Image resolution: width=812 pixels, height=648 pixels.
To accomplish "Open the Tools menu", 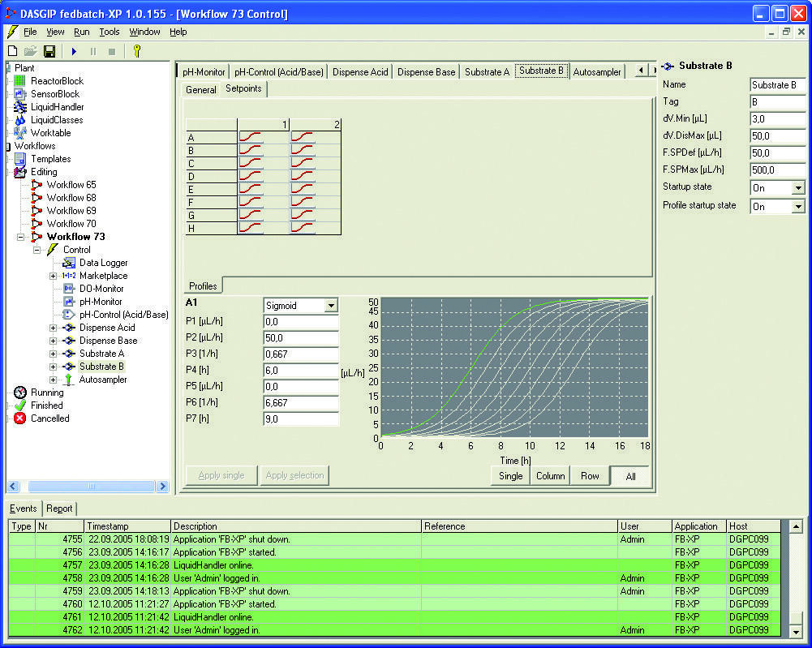I will tap(109, 32).
